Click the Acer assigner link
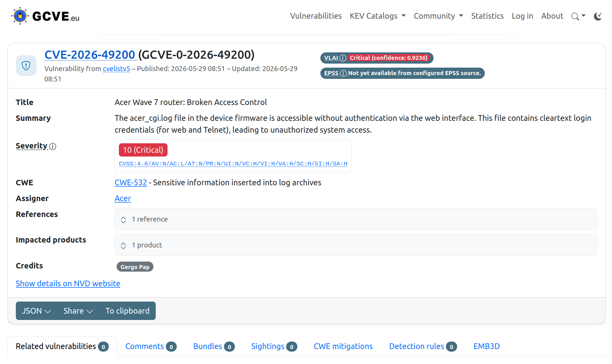The width and height of the screenshot is (612, 364). [x=123, y=199]
